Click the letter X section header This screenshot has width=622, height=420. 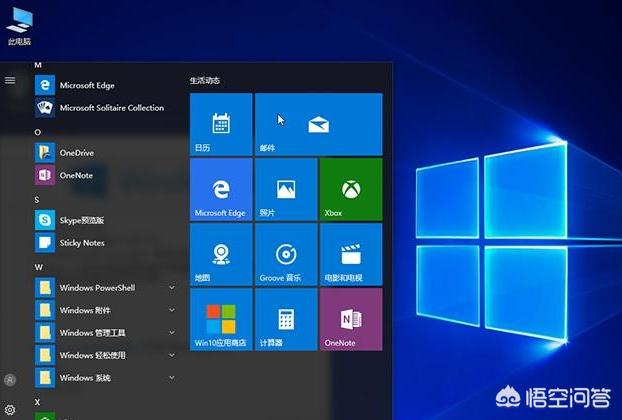[37, 402]
